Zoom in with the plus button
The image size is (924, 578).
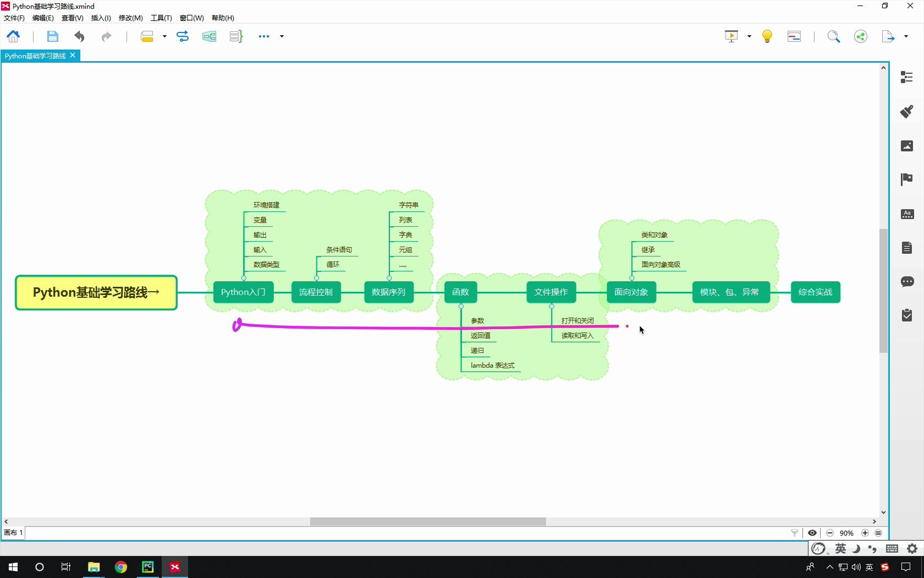coord(865,533)
